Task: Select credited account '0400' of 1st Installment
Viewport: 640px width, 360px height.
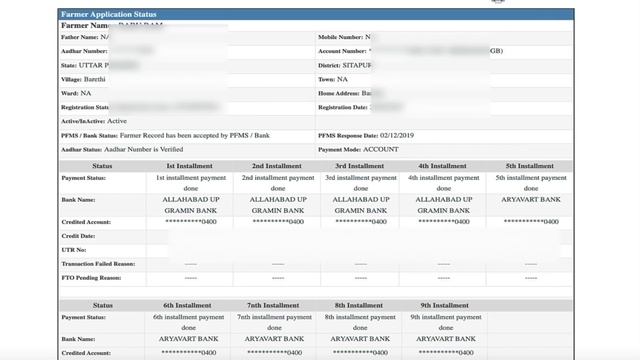Action: click(x=191, y=222)
